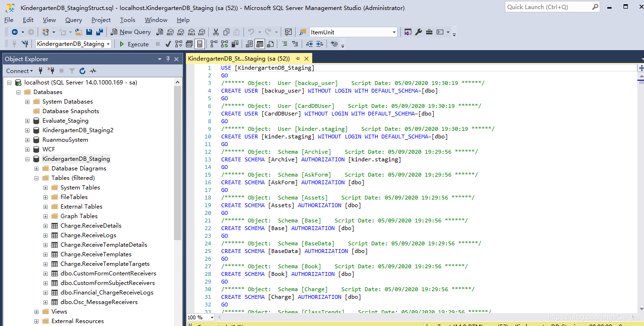Expand the Charge.ReceiveDetails table
The image size is (644, 326).
pyautogui.click(x=45, y=226)
